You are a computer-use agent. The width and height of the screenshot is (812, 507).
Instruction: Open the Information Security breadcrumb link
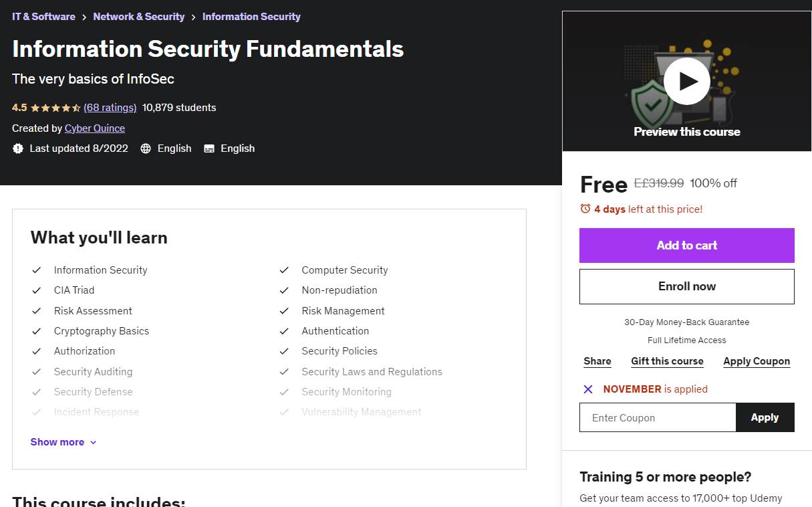click(x=251, y=16)
